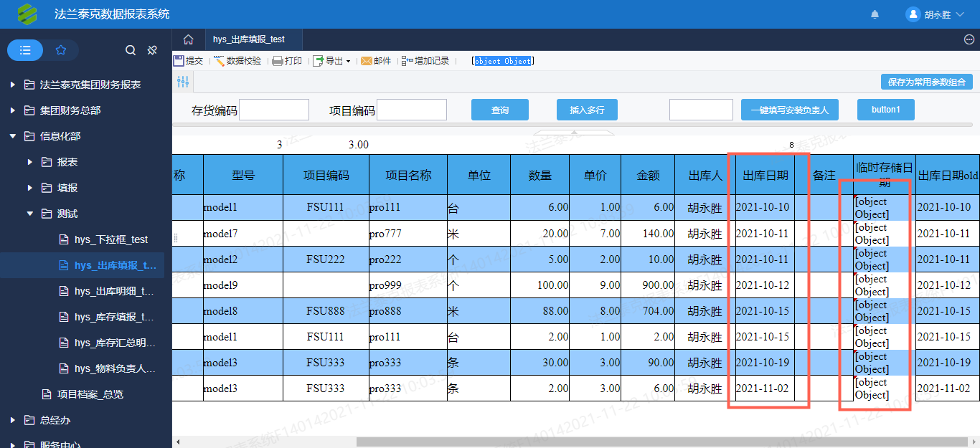Go to home tab icon
Image resolution: width=980 pixels, height=448 pixels.
click(188, 39)
